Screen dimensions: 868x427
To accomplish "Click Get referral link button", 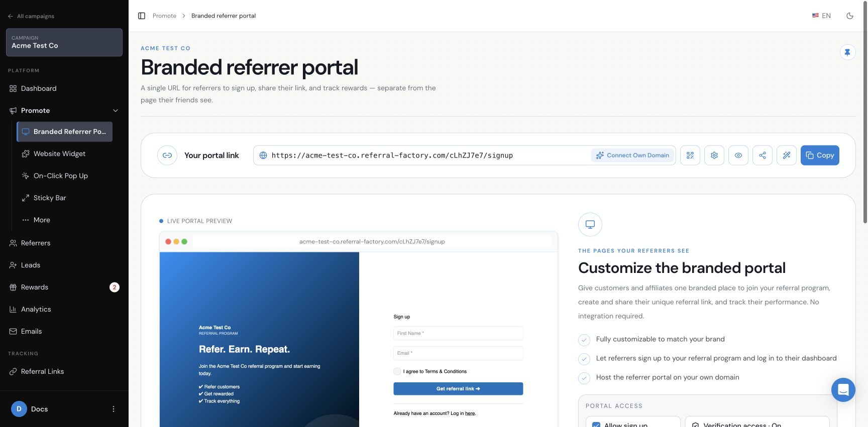I will 458,389.
